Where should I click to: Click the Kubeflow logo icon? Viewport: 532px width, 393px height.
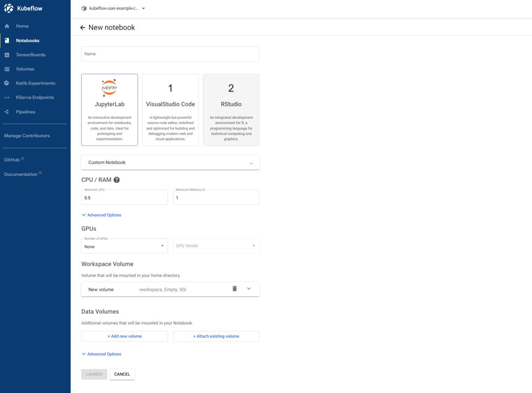click(9, 8)
